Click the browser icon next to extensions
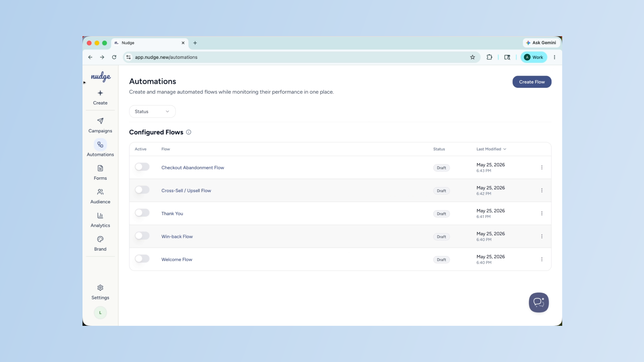This screenshot has height=362, width=644. (507, 57)
